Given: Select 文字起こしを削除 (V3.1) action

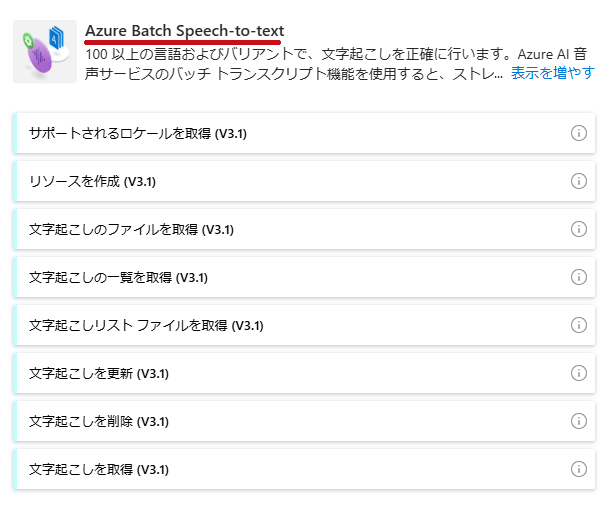Looking at the screenshot, I should pos(304,421).
